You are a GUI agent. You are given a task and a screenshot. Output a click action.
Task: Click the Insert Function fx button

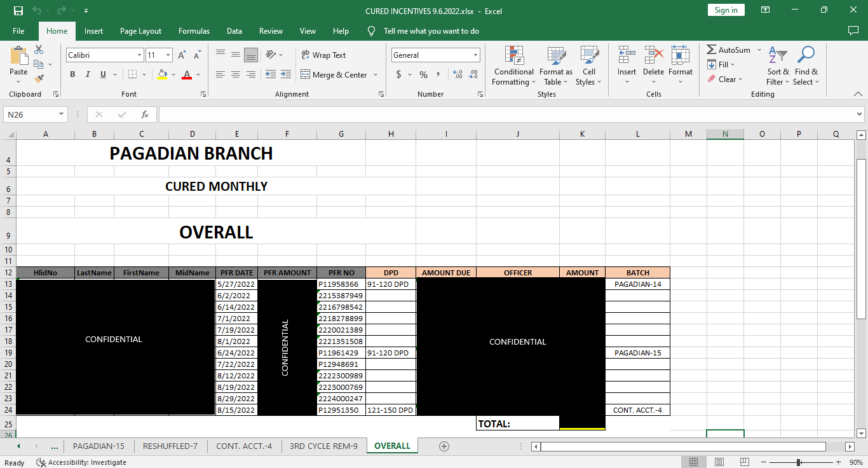pyautogui.click(x=145, y=114)
